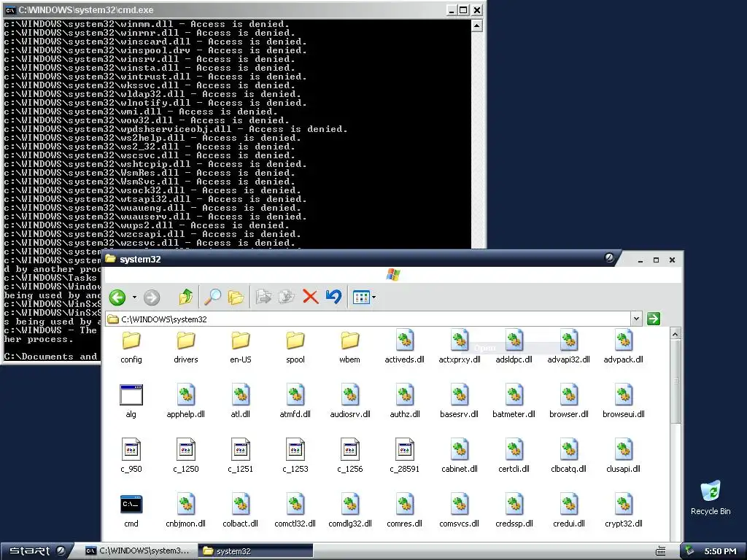747x560 pixels.
Task: Select the apphelp.dll file
Action: pyautogui.click(x=186, y=402)
